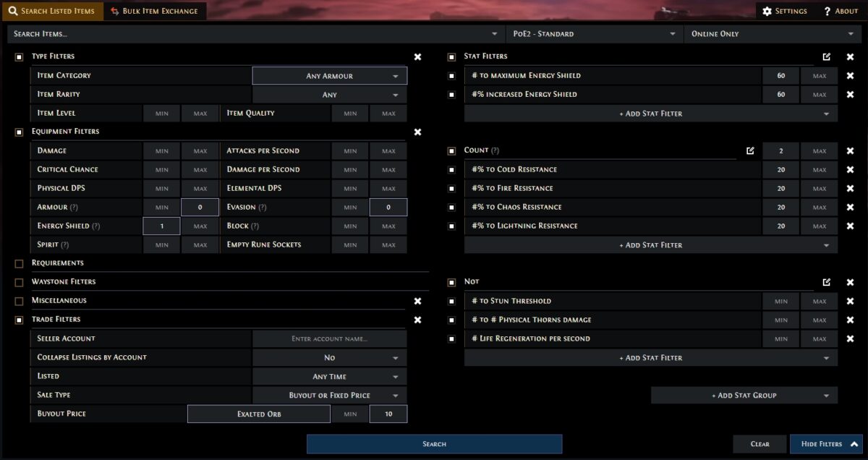
Task: Remove the Trade Filters group with X
Action: pos(417,320)
